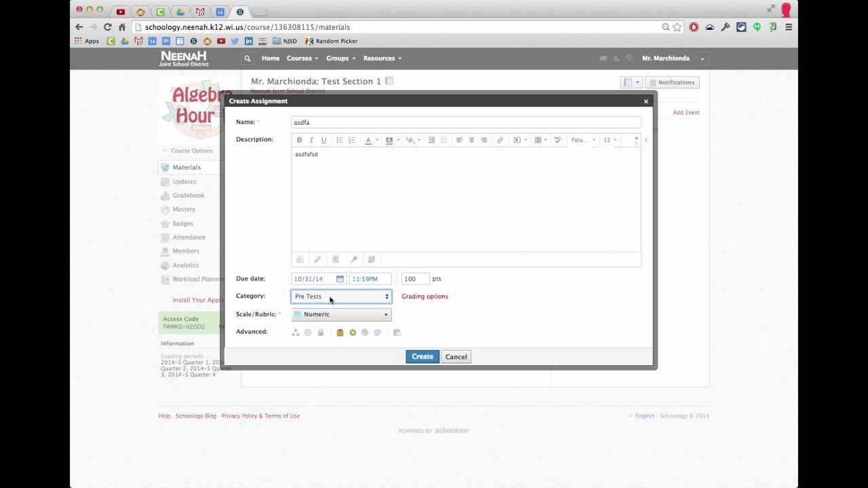The height and width of the screenshot is (488, 868).
Task: Open the paragraph format dropdown
Action: 583,140
